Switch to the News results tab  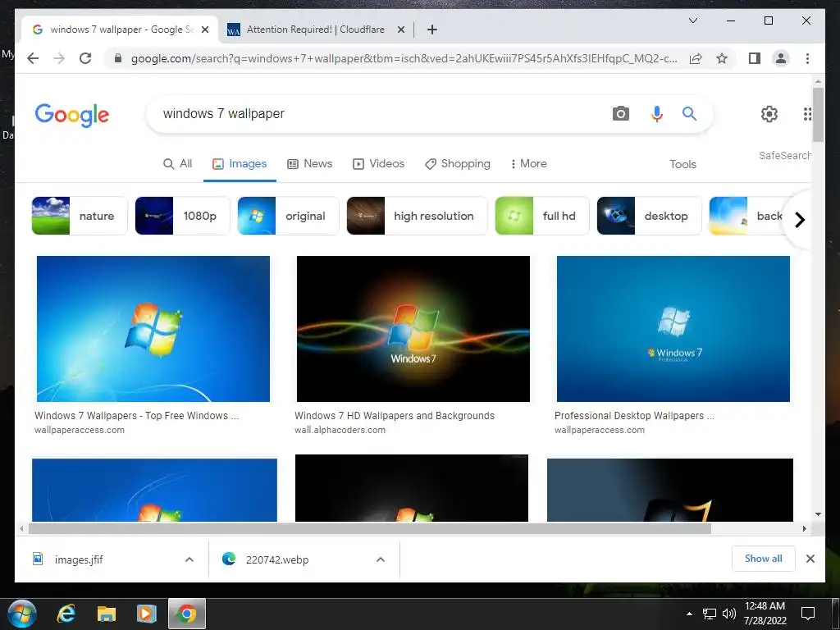309,163
